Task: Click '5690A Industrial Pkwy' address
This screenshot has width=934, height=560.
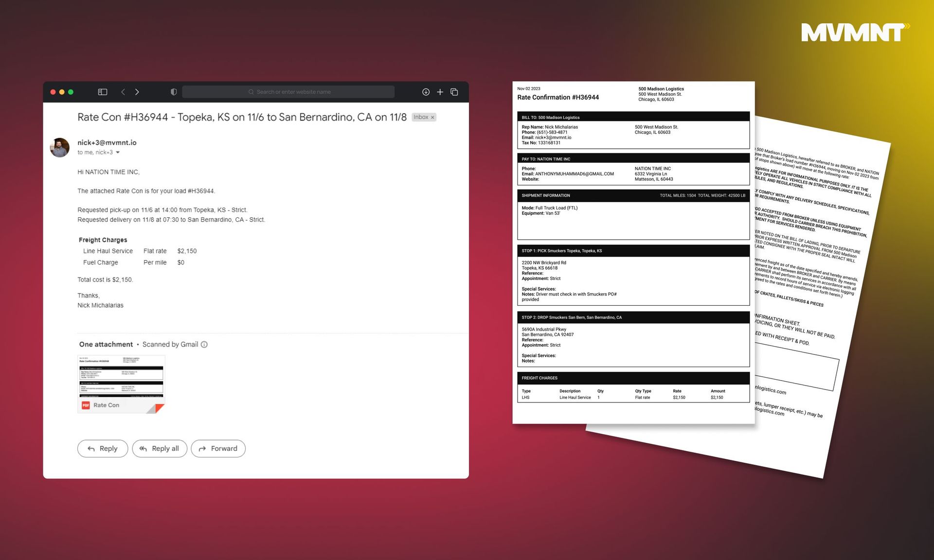Action: pos(544,330)
